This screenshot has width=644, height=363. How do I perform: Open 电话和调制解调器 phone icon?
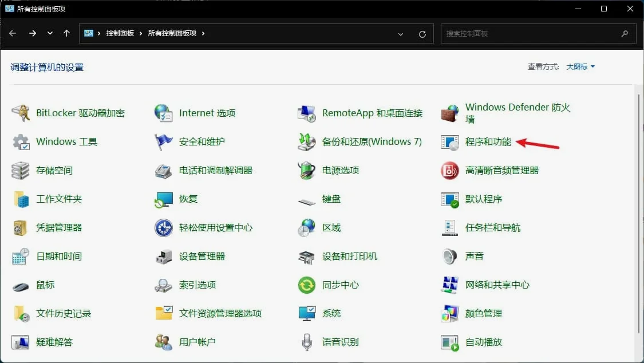tap(164, 171)
